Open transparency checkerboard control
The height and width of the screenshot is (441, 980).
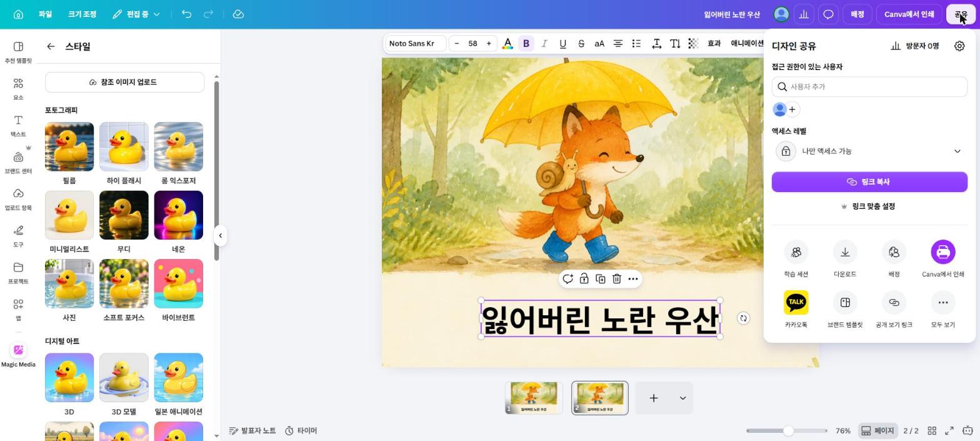point(693,43)
